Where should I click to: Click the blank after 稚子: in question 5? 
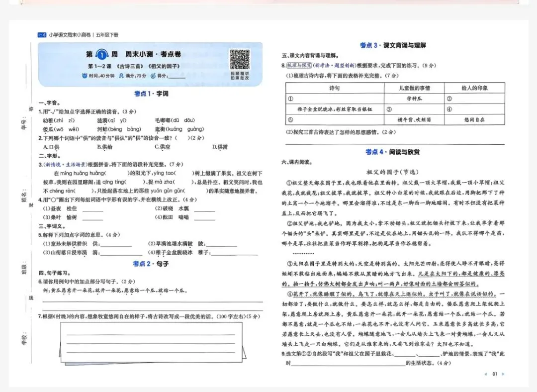235,254
